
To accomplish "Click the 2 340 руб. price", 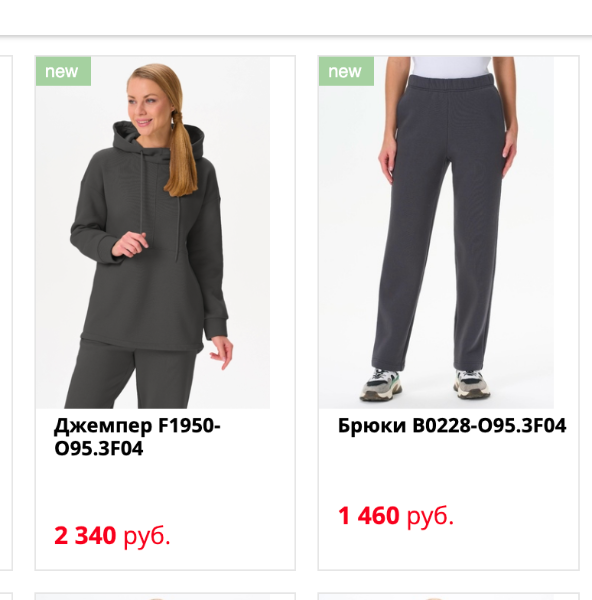I will (x=112, y=535).
